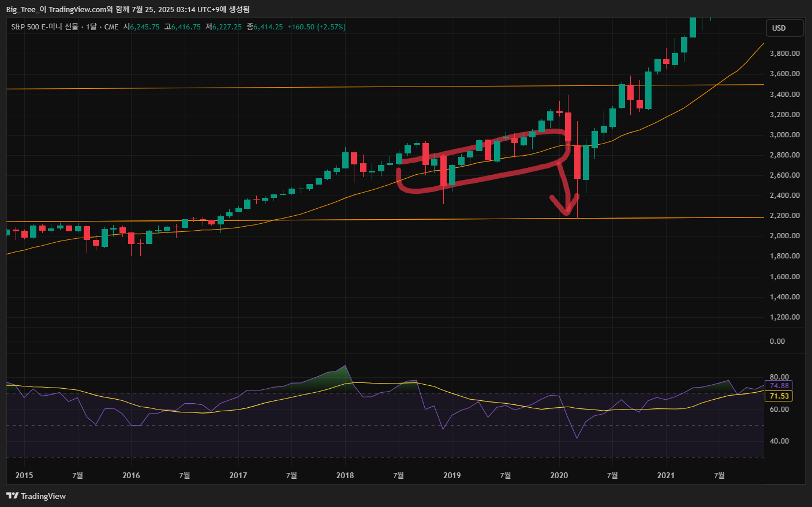Select the yellow RSI average tag 71.53
The height and width of the screenshot is (507, 812).
[779, 396]
